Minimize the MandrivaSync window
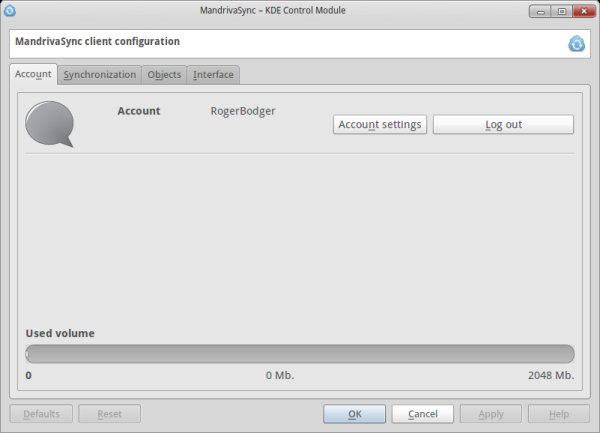Image resolution: width=600 pixels, height=433 pixels. point(540,11)
